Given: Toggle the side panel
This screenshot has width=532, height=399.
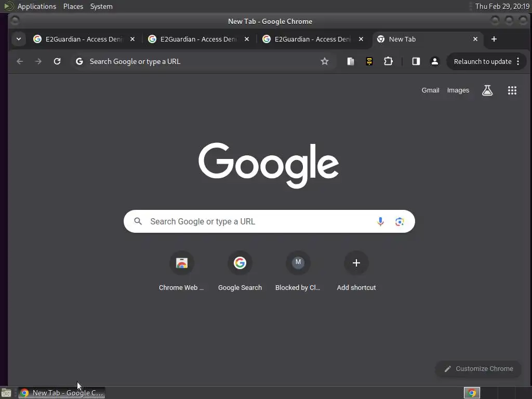Looking at the screenshot, I should coord(416,61).
